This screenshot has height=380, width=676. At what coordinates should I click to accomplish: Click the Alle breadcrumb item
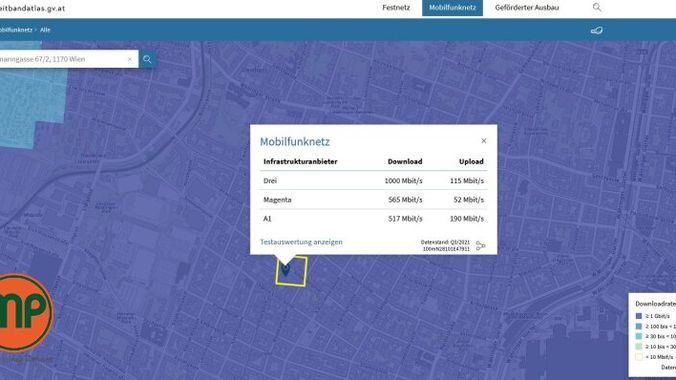45,30
